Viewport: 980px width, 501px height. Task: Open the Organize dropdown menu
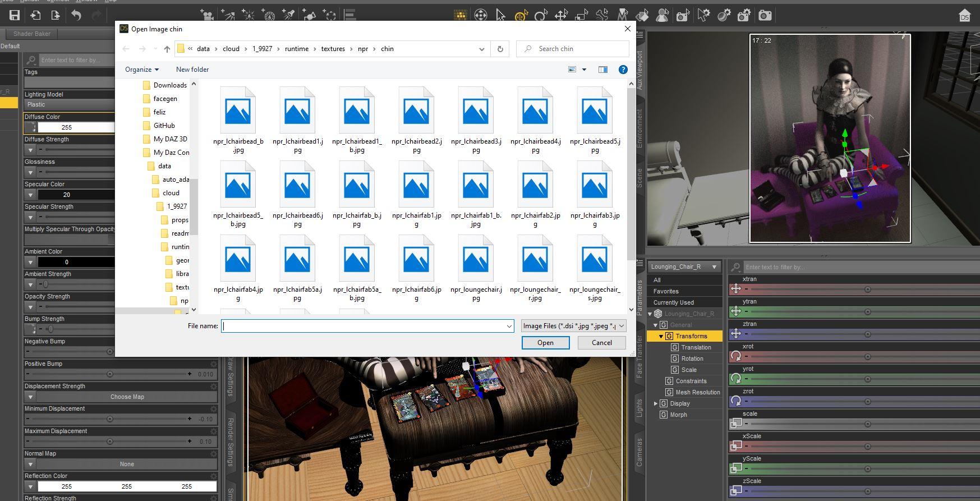141,70
